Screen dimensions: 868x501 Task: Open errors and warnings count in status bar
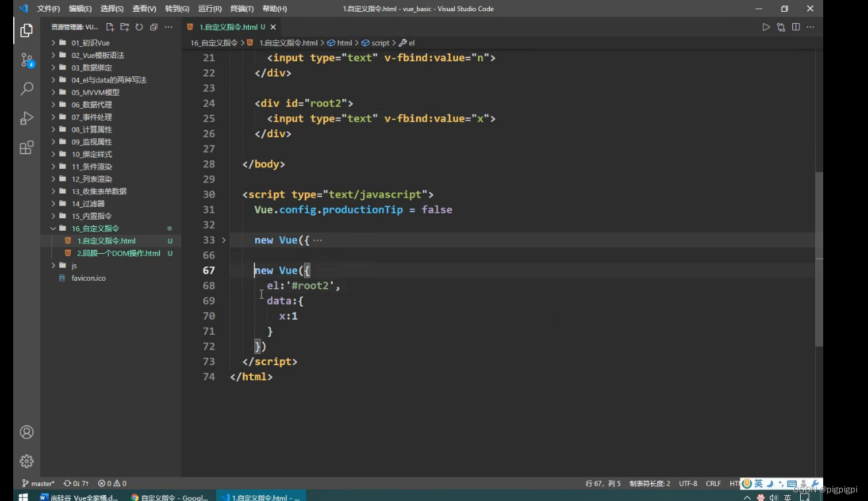tap(112, 483)
